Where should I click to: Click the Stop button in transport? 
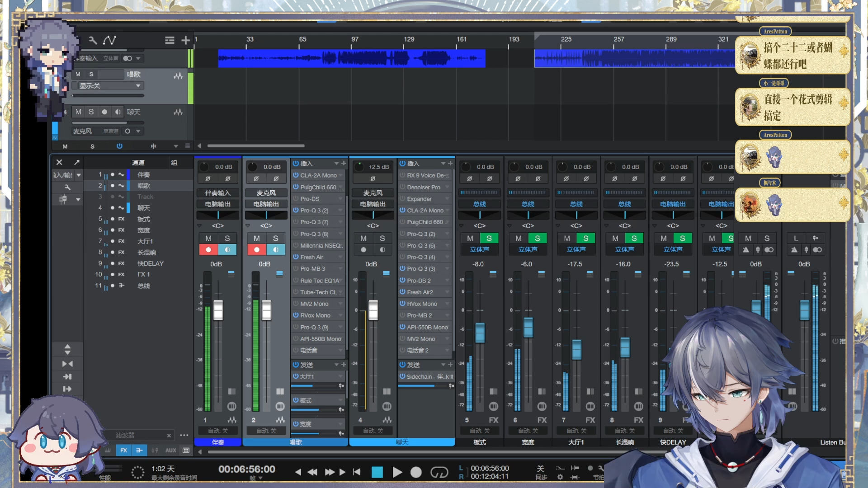tap(377, 472)
